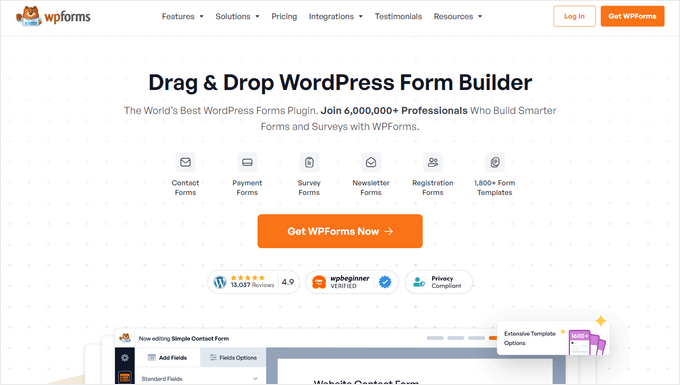Click the Privacy Compliant user shield icon
680x385 pixels.
[x=419, y=282]
